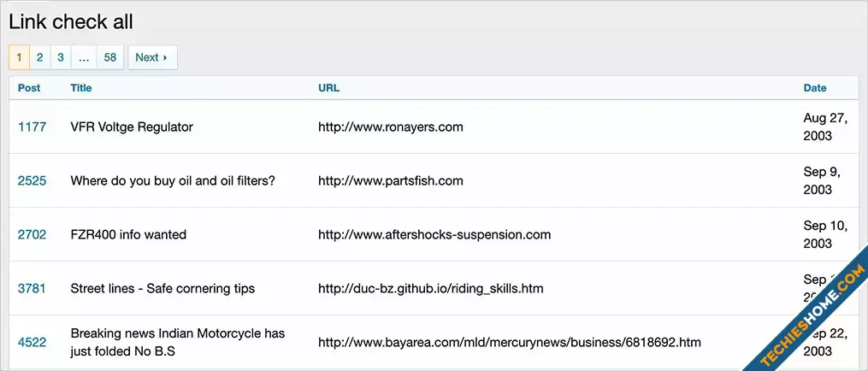Click URL http://www.ronayers.com

(390, 127)
